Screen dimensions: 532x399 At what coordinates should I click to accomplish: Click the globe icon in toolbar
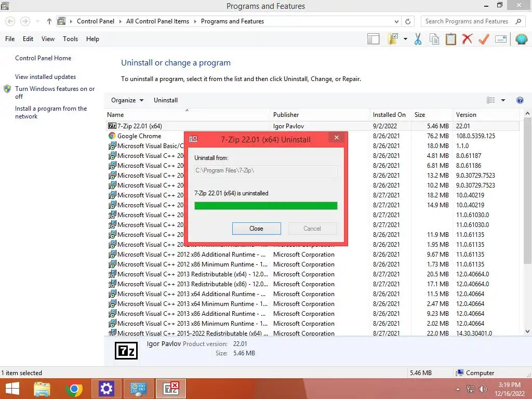click(x=521, y=39)
